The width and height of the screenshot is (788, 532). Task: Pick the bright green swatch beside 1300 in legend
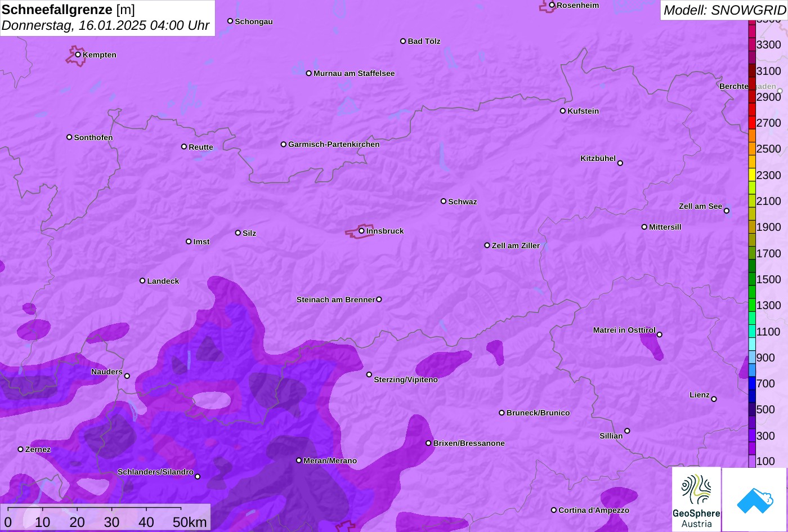coord(752,305)
